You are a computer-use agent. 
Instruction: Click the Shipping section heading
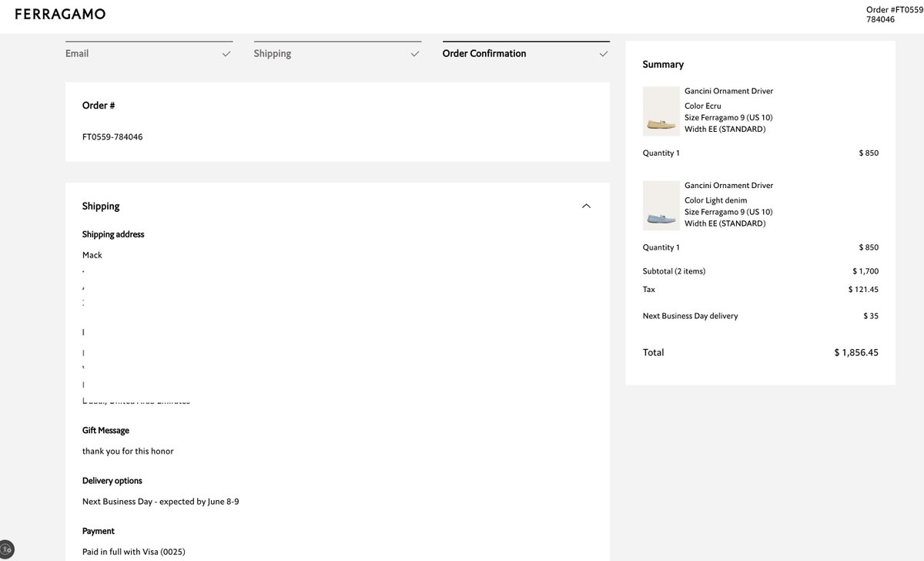[x=101, y=206]
